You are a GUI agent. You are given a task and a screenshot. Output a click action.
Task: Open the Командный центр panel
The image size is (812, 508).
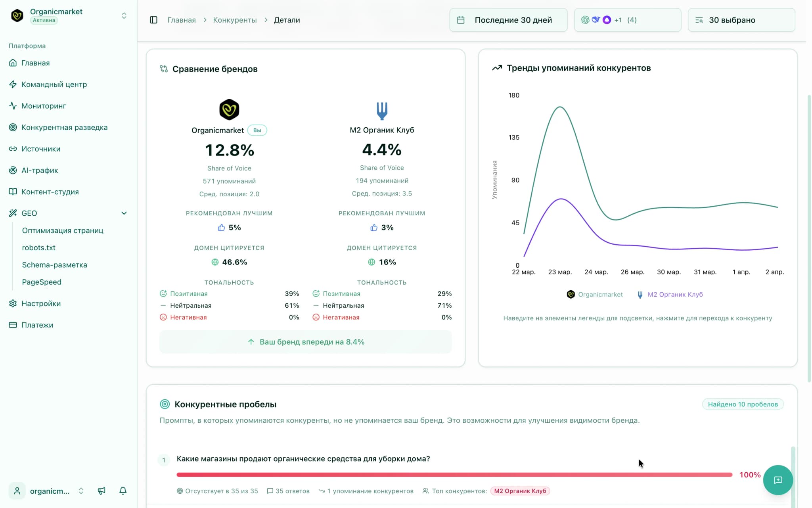tap(54, 84)
